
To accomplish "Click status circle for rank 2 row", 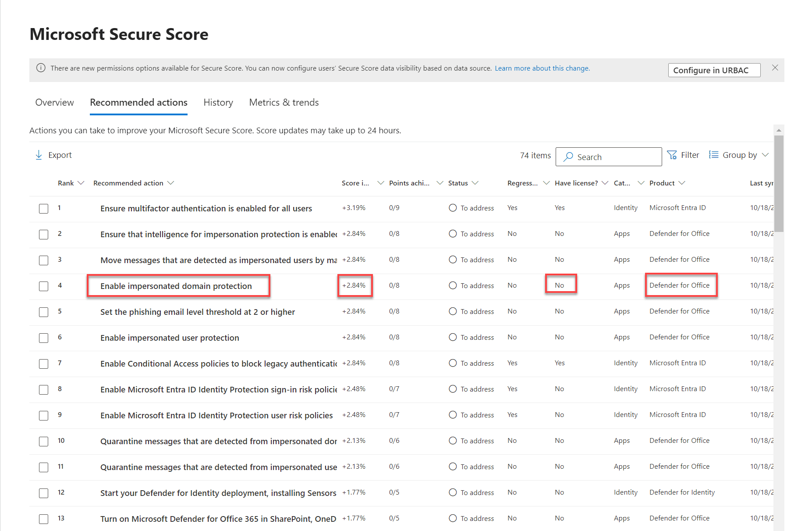I will click(x=453, y=234).
